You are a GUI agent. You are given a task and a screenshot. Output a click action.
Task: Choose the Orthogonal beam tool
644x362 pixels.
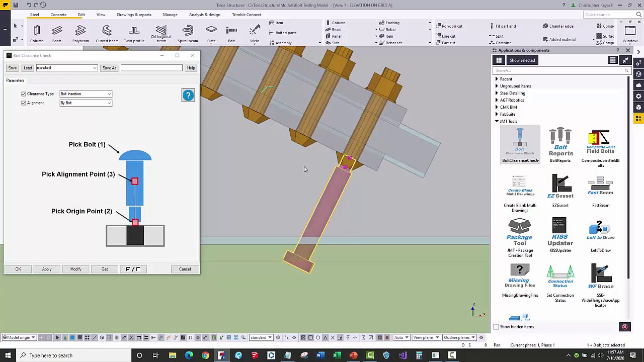[161, 34]
